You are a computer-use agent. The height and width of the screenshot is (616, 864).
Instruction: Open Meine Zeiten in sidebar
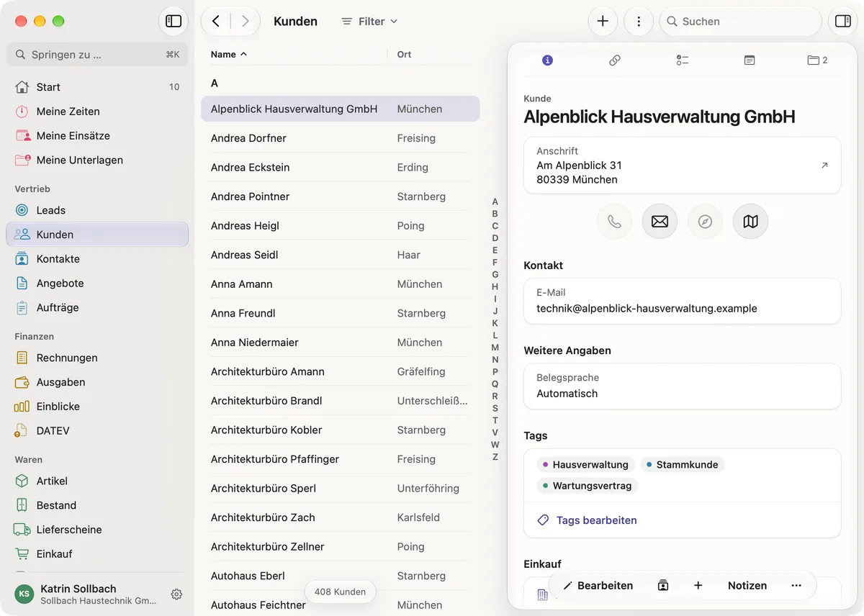[97, 112]
